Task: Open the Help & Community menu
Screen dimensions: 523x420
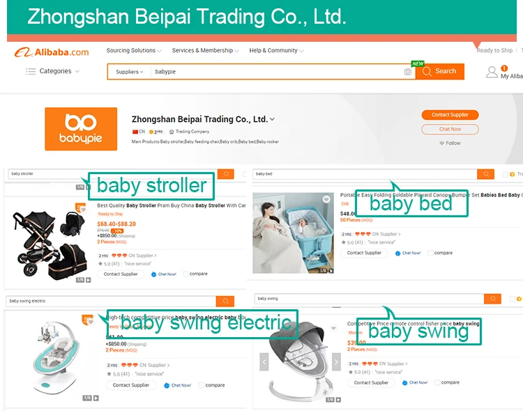Action: pyautogui.click(x=276, y=51)
